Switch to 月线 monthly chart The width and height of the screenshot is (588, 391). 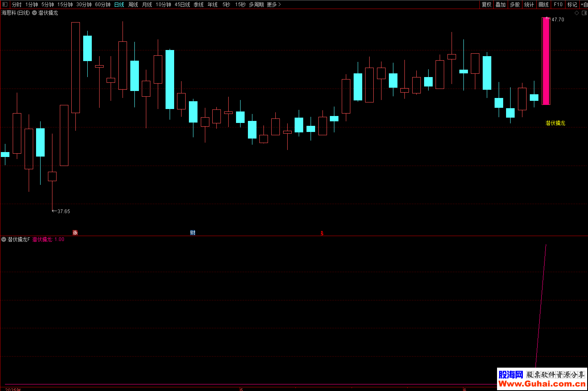coord(147,5)
